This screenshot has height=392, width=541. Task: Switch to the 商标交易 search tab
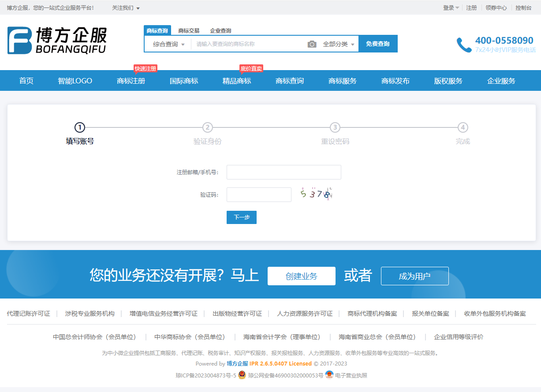pos(189,31)
